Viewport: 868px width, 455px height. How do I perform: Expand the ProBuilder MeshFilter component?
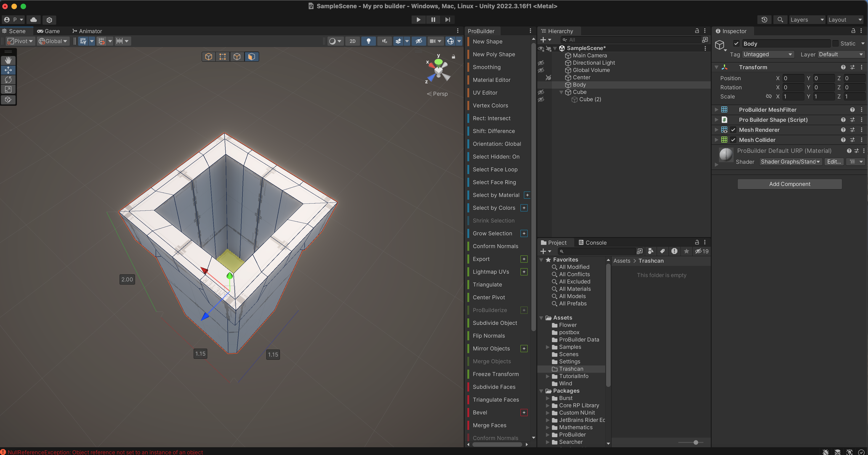716,110
